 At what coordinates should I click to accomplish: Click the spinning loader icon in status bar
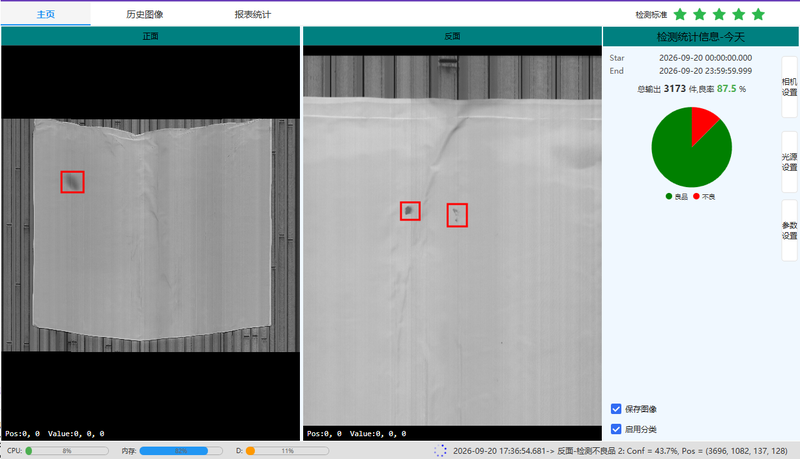440,450
